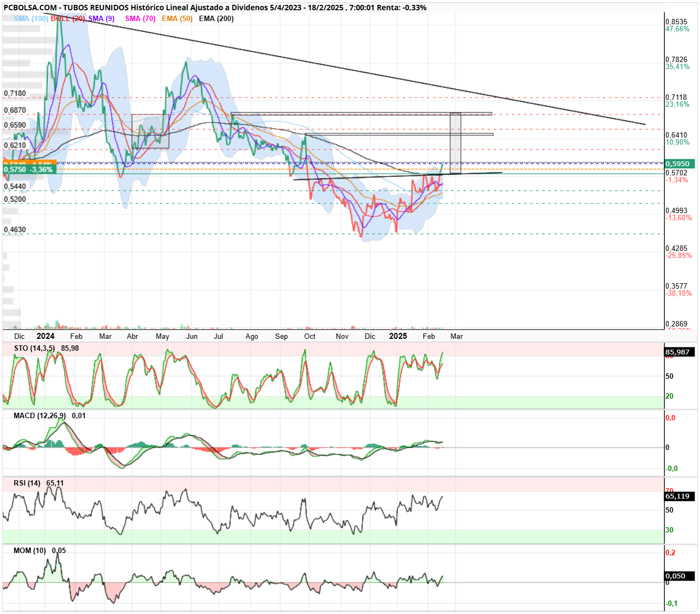This screenshot has width=700, height=614.
Task: Click the SMA (100) legend label
Action: 31,18
